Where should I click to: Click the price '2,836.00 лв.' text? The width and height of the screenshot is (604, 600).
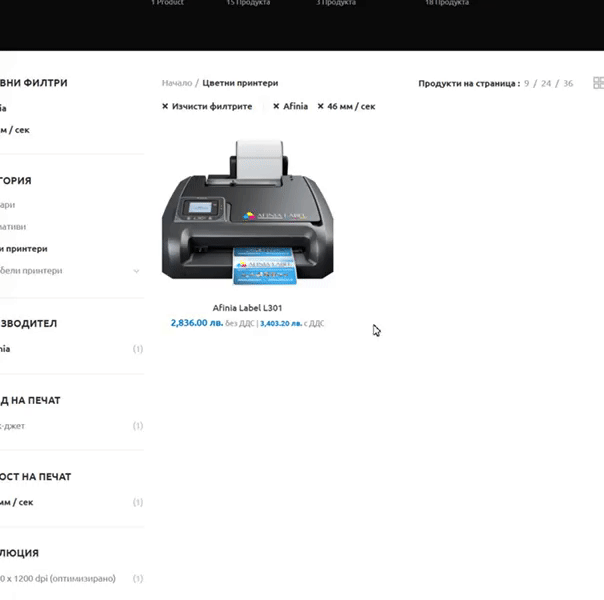[197, 323]
